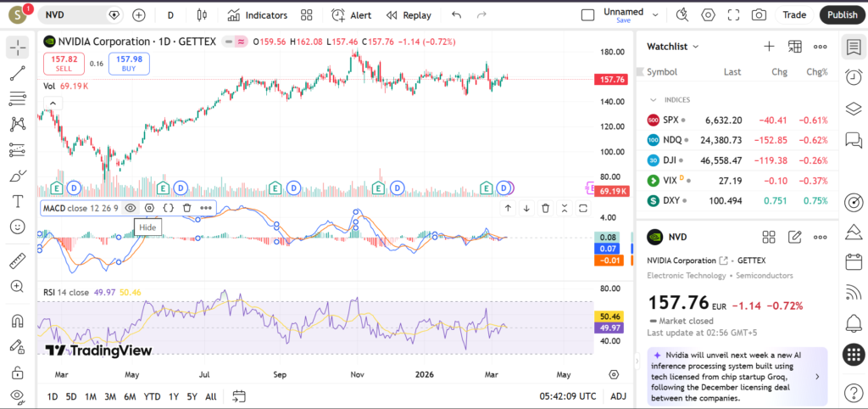
Task: Delete the MACD indicator using trash icon
Action: (x=186, y=207)
